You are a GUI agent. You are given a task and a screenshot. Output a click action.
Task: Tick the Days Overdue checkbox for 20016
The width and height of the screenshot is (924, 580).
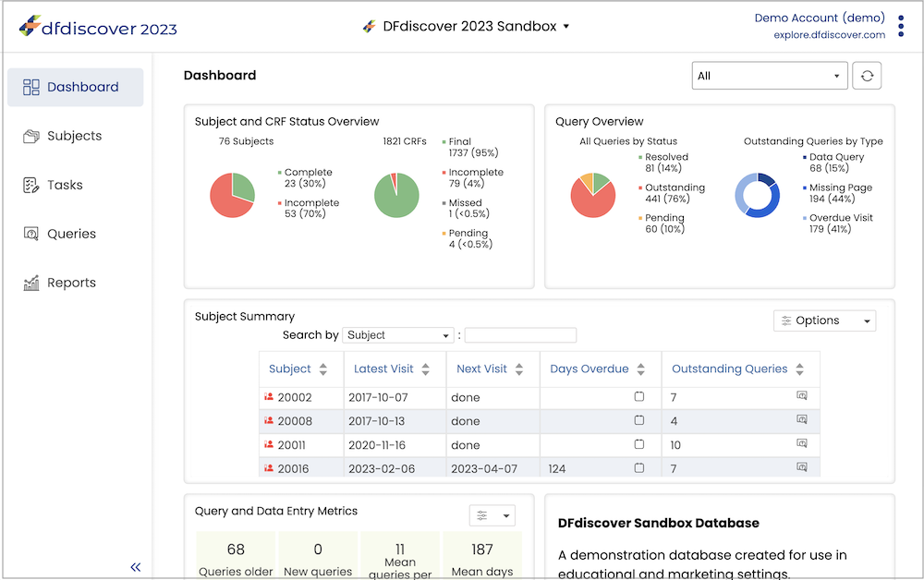click(x=638, y=468)
